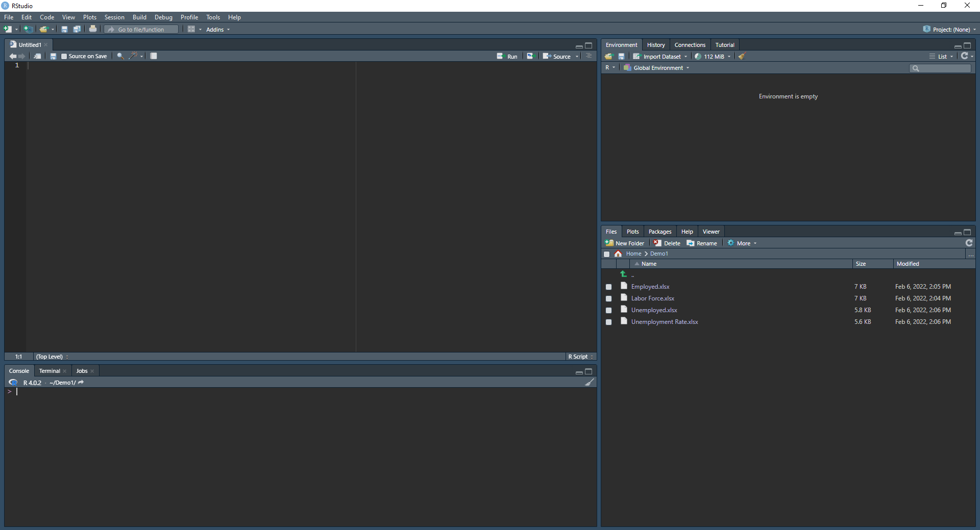Check the box for Unemployment Rate.xlsx
Image resolution: width=980 pixels, height=530 pixels.
[x=608, y=322]
